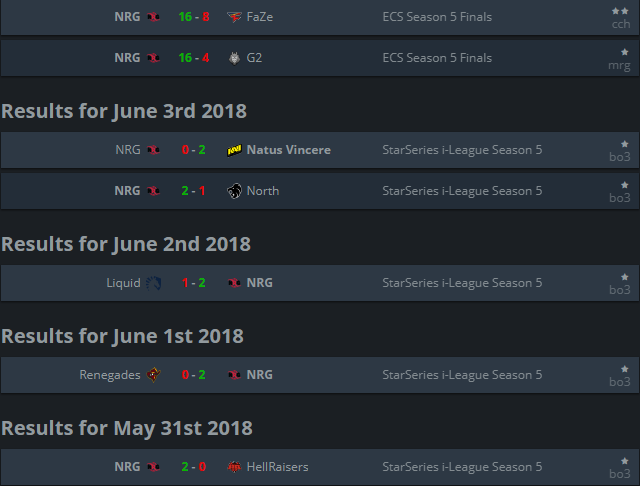Click the Renegades team logo icon
640x486 pixels.
pyautogui.click(x=153, y=375)
